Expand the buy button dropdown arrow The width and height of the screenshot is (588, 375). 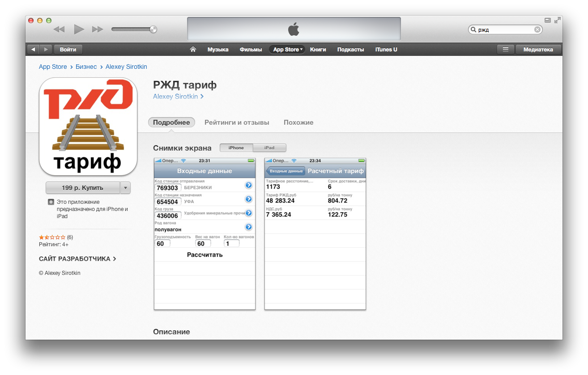point(126,188)
